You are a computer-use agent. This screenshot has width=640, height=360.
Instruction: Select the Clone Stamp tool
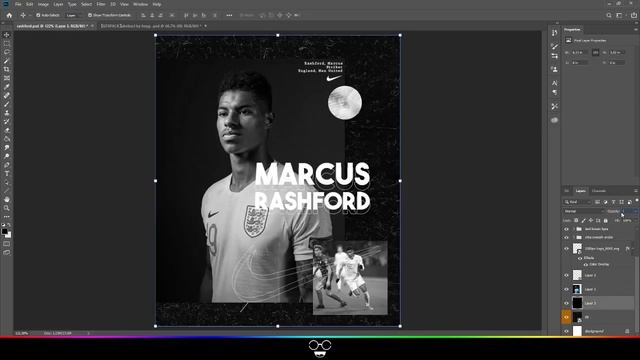[x=7, y=113]
